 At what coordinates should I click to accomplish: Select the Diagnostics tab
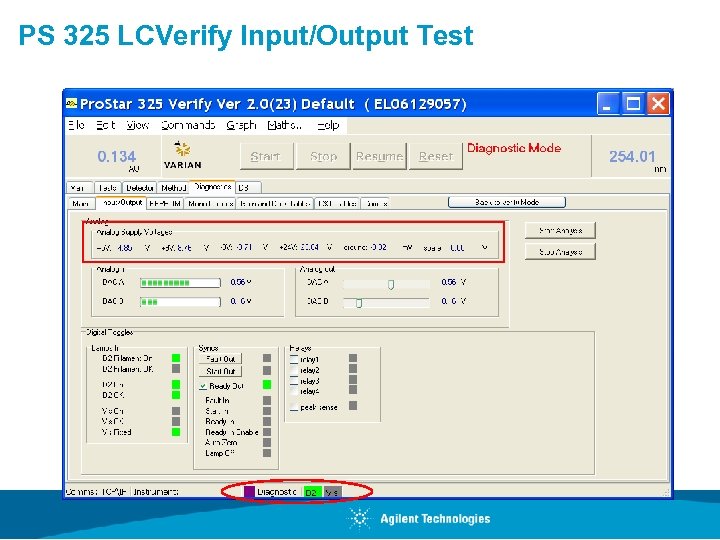212,186
